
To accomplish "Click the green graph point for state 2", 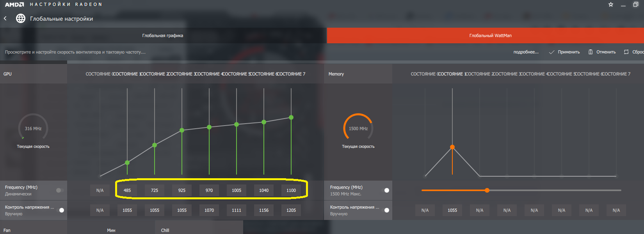I will [x=155, y=145].
